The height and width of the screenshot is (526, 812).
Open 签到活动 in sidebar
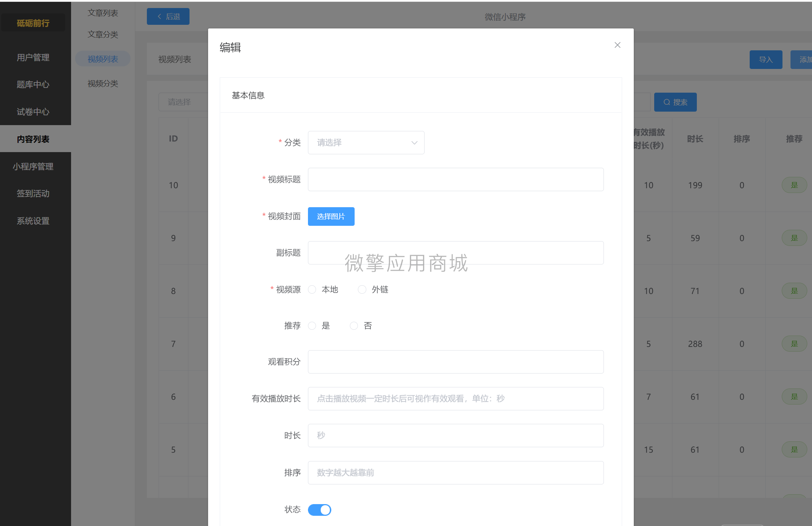(x=33, y=194)
